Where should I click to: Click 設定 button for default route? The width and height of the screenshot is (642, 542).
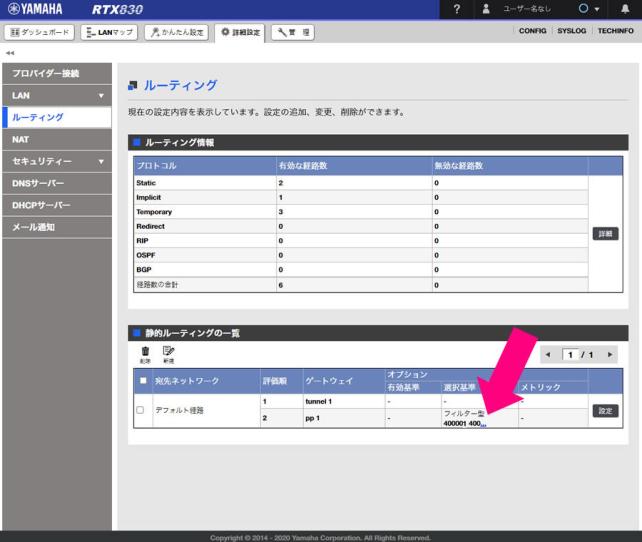(606, 411)
